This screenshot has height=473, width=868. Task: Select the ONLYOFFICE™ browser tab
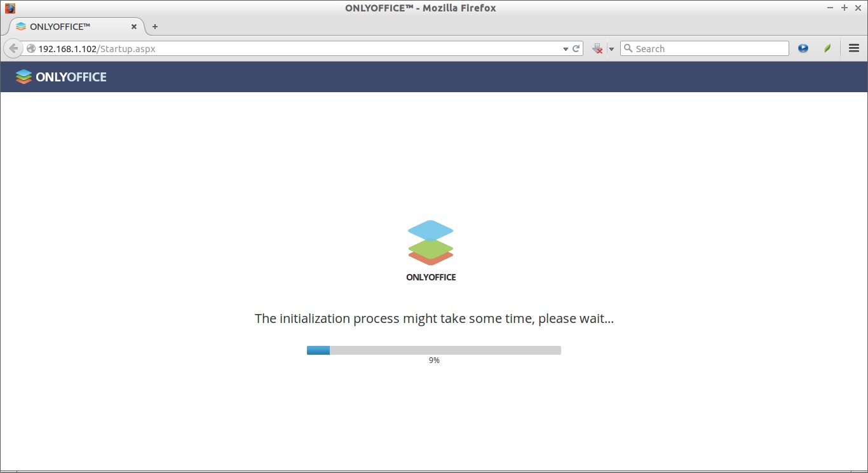click(77, 27)
